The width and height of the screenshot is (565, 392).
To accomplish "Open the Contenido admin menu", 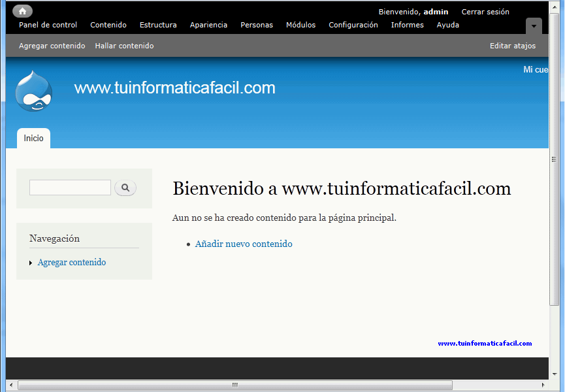I will coord(108,25).
